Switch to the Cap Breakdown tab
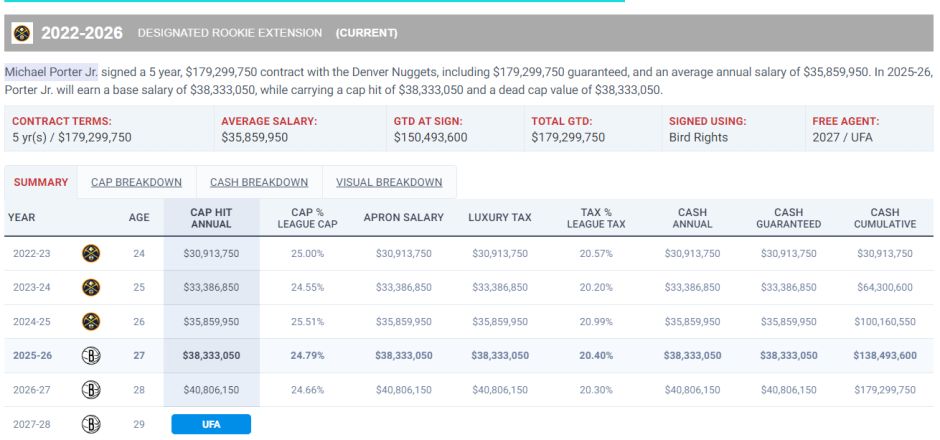 pos(136,182)
